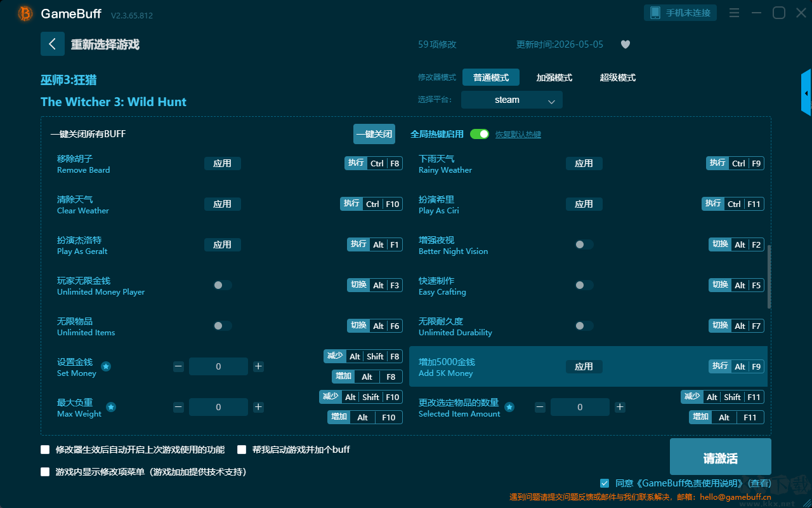Edit Add 5K Money hotkey Alt F9
812x508 pixels.
click(737, 366)
